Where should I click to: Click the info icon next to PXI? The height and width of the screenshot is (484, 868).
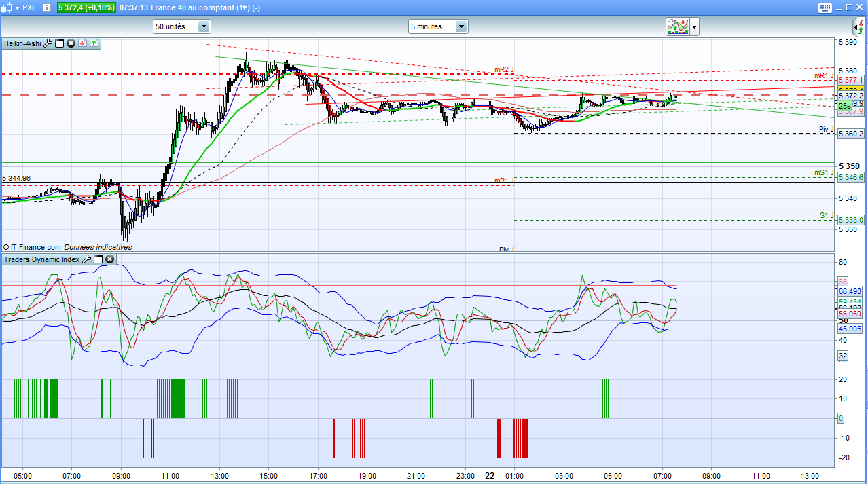46,7
